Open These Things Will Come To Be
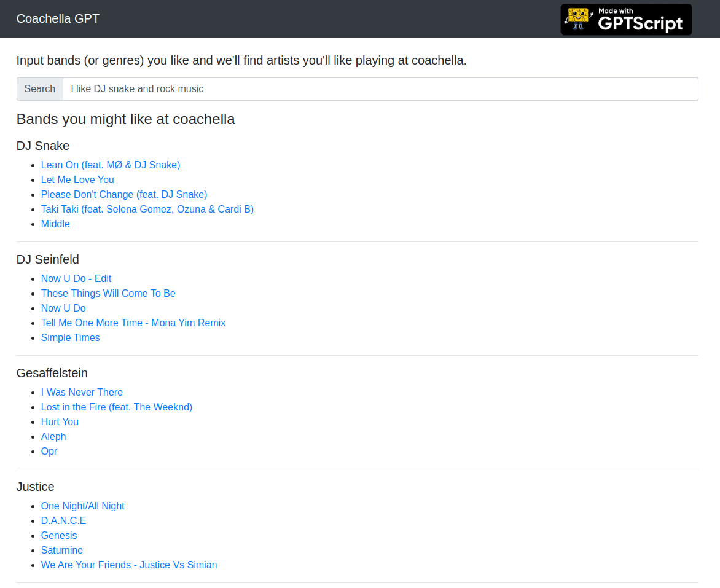Viewport: 720px width, 588px height. coord(108,293)
